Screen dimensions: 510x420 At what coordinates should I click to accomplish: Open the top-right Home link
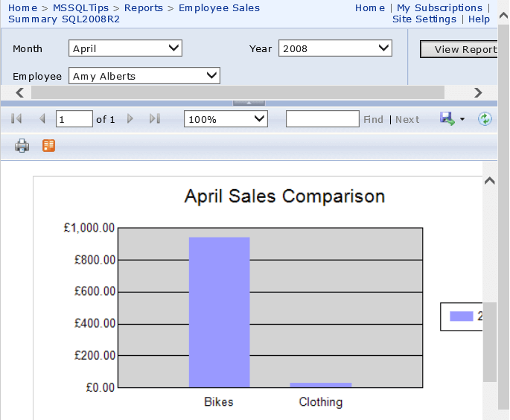[370, 7]
